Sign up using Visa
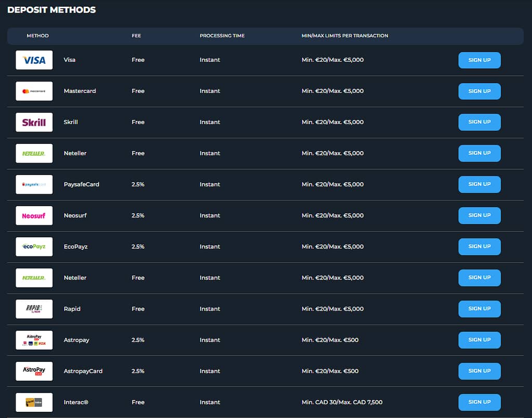The image size is (532, 418). pyautogui.click(x=480, y=60)
